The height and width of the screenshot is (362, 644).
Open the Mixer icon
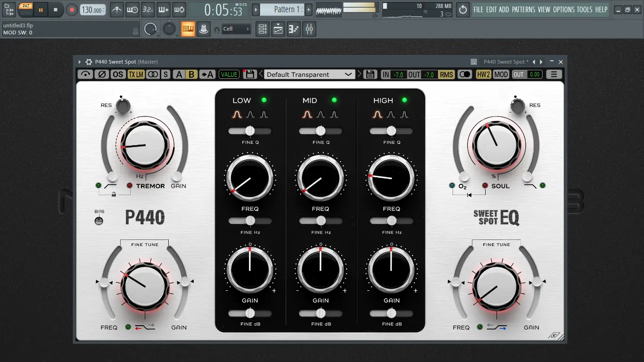coord(309,29)
